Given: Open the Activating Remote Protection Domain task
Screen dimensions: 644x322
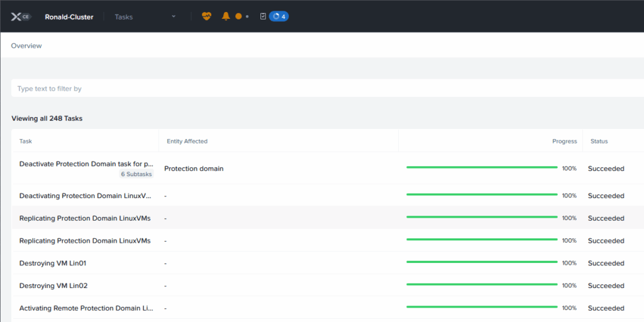Looking at the screenshot, I should click(86, 308).
